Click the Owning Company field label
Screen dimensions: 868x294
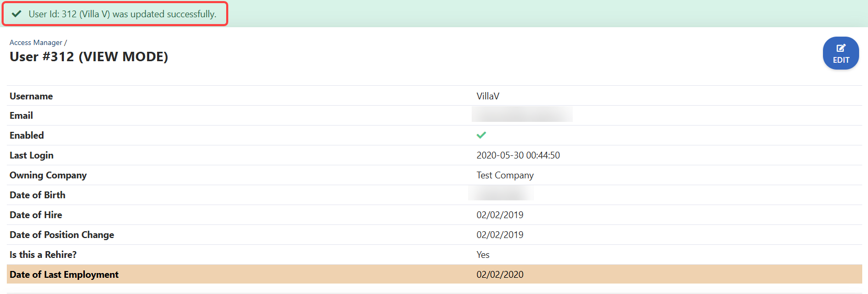48,175
